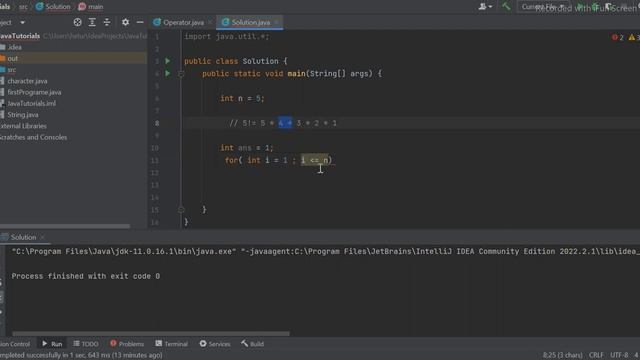
Task: Click the console horizontal scrollbar
Action: pyautogui.click(x=151, y=333)
